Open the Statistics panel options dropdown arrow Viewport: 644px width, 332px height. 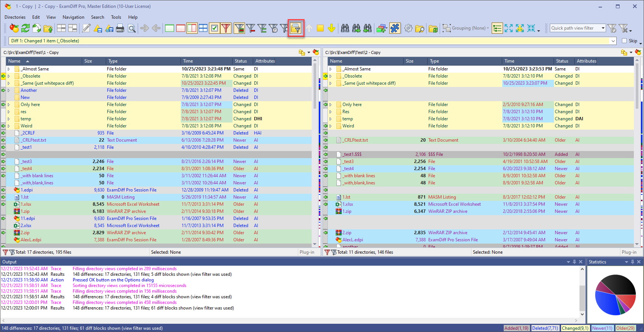pyautogui.click(x=626, y=262)
